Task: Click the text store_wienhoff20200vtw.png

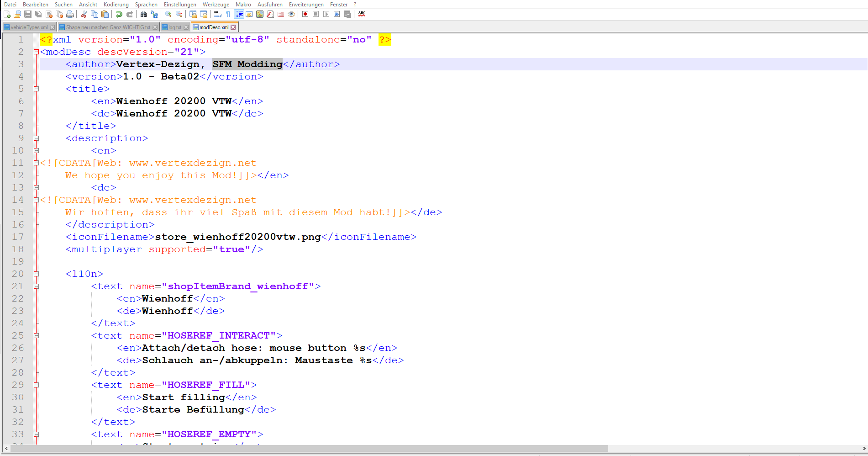Action: [x=238, y=237]
